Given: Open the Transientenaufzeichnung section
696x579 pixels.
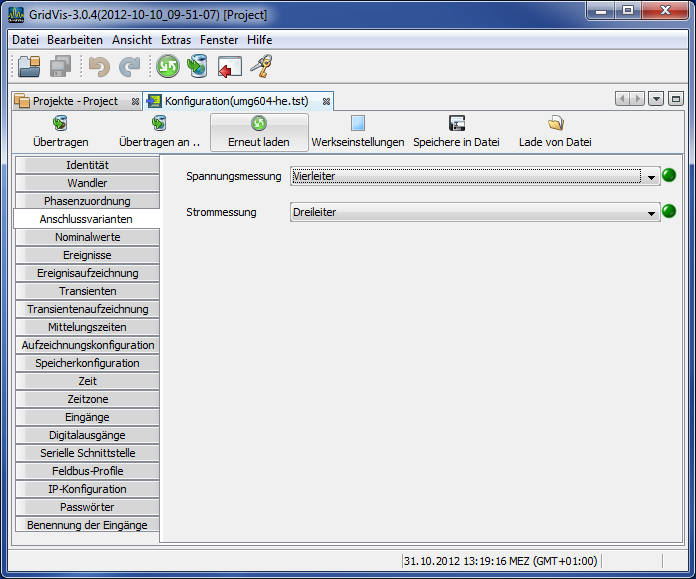Looking at the screenshot, I should (x=87, y=309).
